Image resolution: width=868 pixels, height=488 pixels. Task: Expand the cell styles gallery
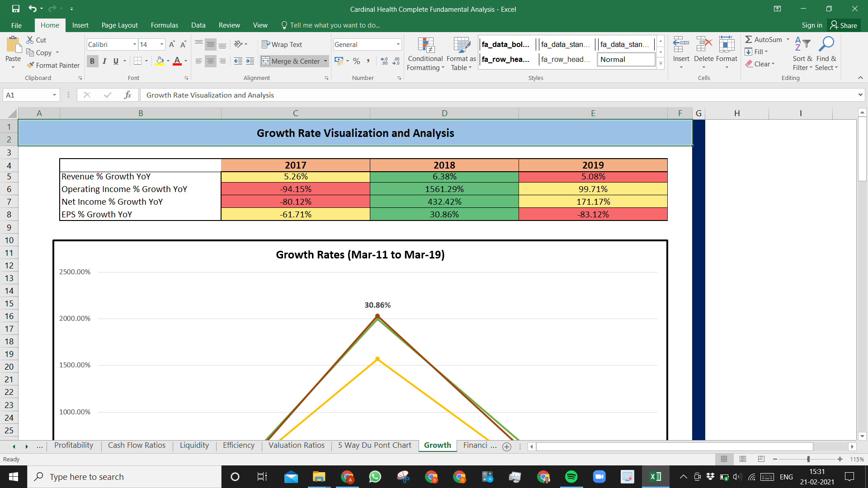660,63
